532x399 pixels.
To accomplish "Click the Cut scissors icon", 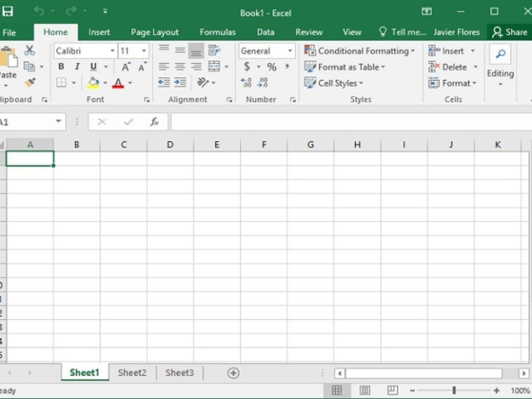I will 29,50.
